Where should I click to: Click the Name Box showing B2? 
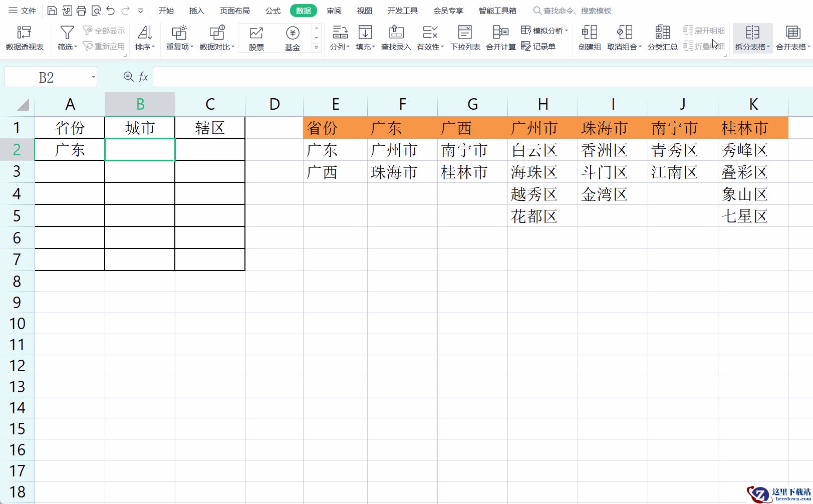coord(46,77)
